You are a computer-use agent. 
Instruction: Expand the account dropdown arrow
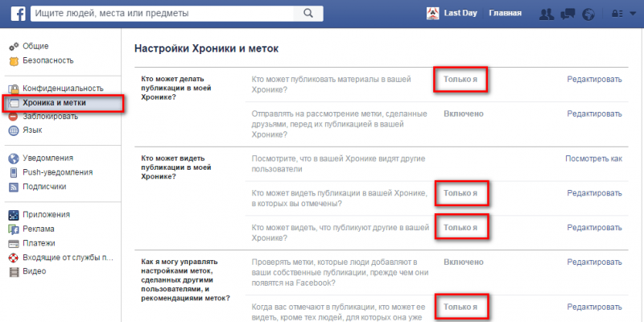click(632, 14)
